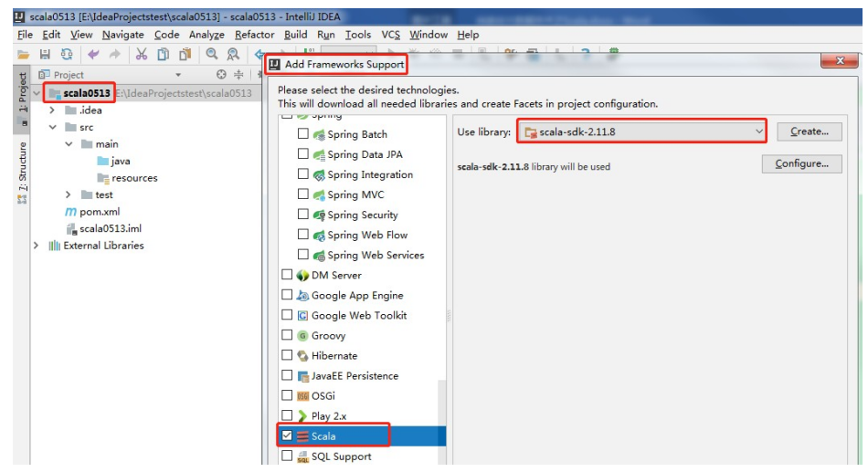
Task: Click the Synchronize toolbar icon
Action: pos(67,54)
